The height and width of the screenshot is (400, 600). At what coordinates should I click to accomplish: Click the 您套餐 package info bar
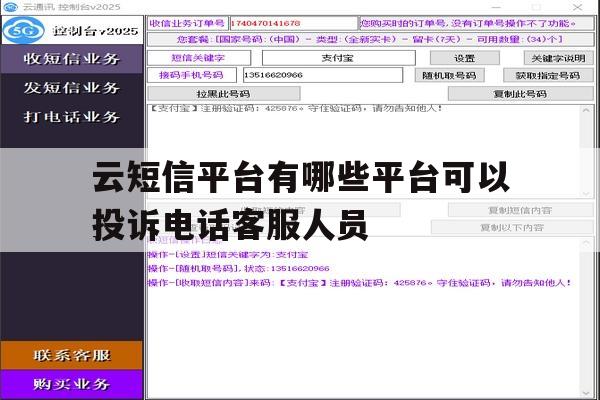(x=370, y=39)
